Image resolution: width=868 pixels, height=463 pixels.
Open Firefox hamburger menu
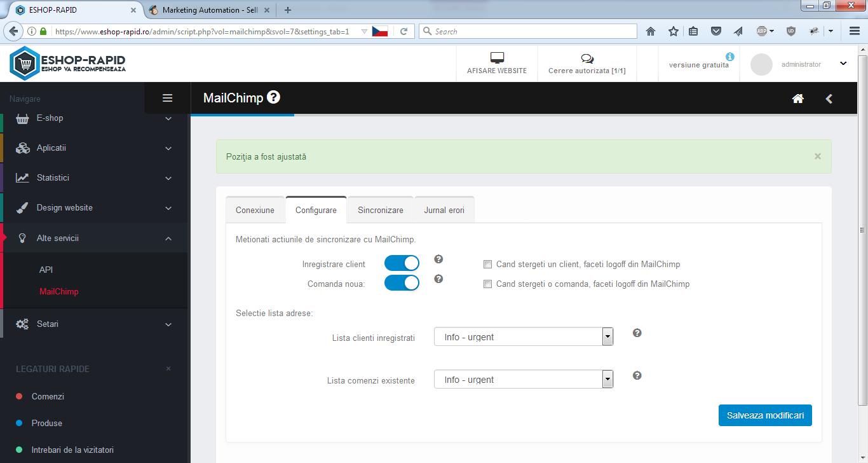pyautogui.click(x=855, y=31)
